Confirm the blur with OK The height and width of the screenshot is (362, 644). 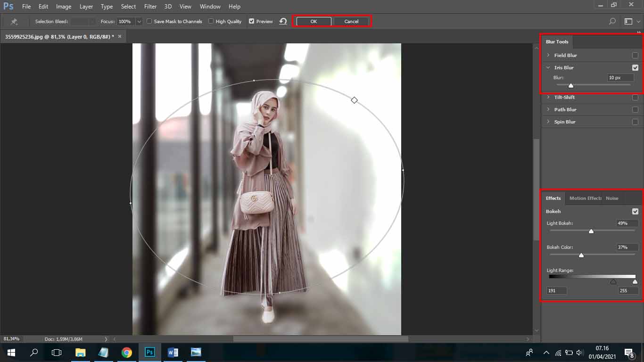(x=314, y=21)
